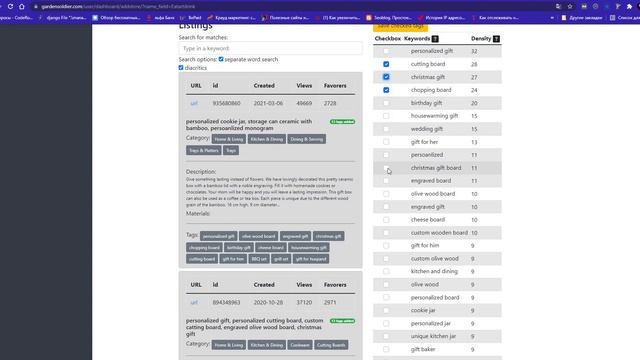Click the 'gift for husband' tag chip
This screenshot has height=360, width=640.
[311, 259]
